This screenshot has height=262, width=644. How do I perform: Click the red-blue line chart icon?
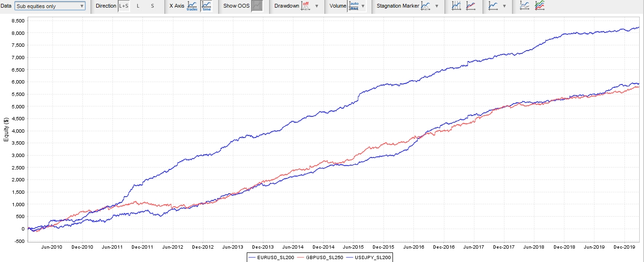point(471,6)
